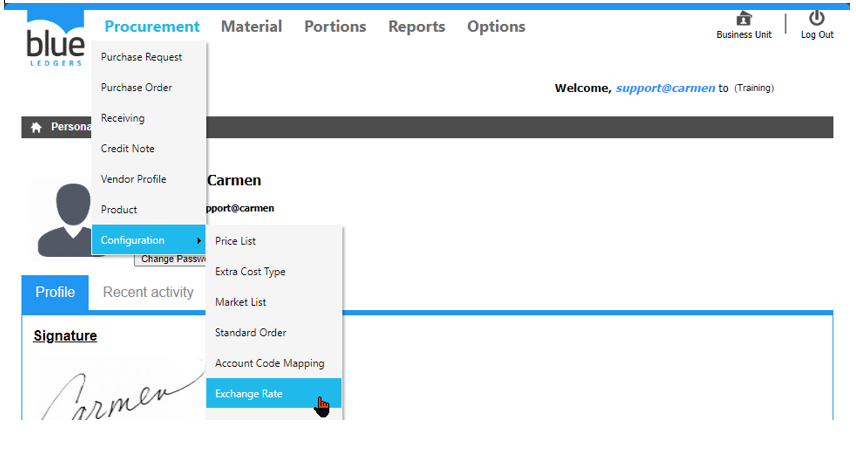Screen dimensions: 856x449
Task: Click the Blue Ledgers logo
Action: pos(55,40)
